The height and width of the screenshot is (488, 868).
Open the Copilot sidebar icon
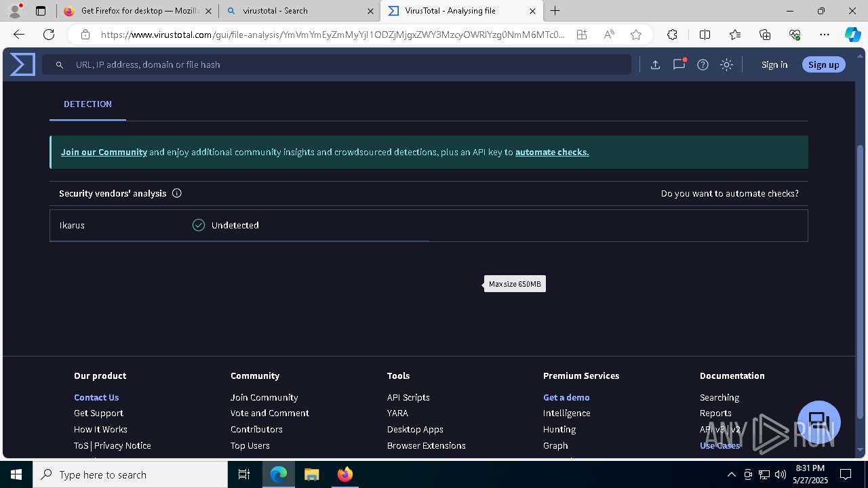[852, 35]
